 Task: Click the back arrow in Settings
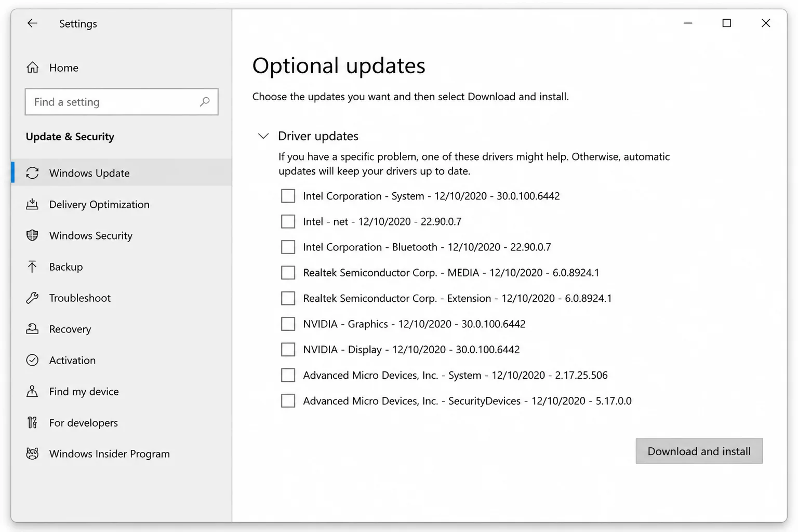(x=32, y=23)
